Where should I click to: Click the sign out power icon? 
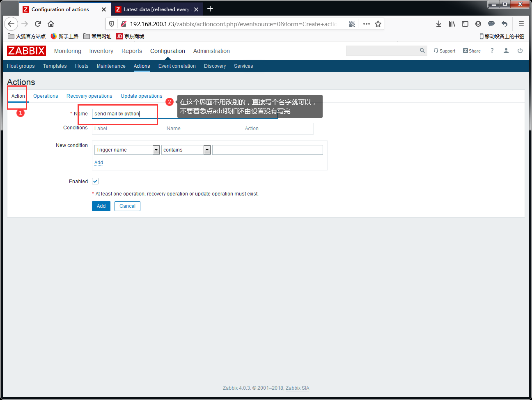(520, 51)
